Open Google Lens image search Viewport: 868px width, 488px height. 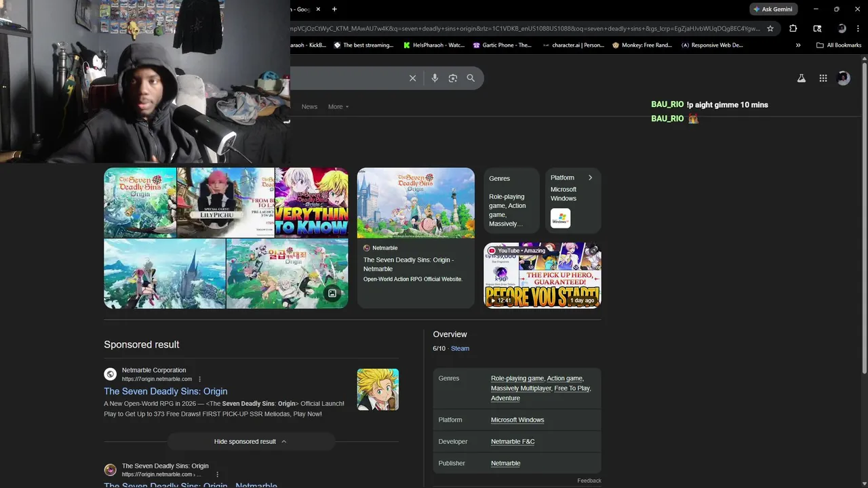point(453,78)
